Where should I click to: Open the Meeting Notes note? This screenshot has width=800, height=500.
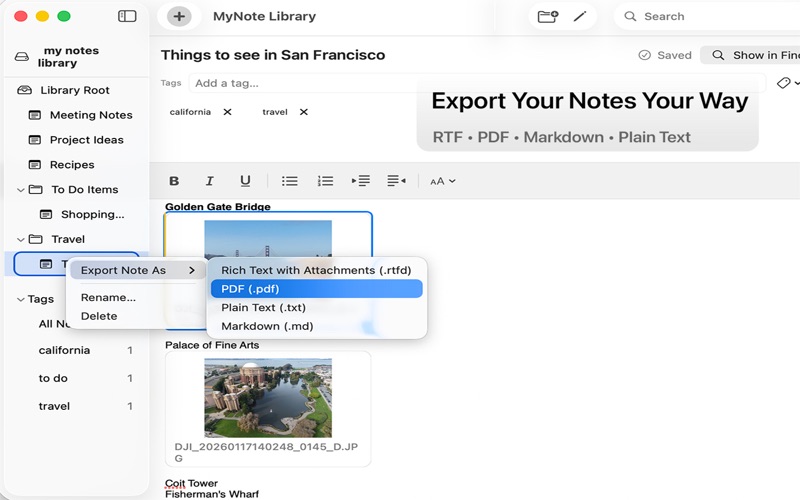pos(91,115)
